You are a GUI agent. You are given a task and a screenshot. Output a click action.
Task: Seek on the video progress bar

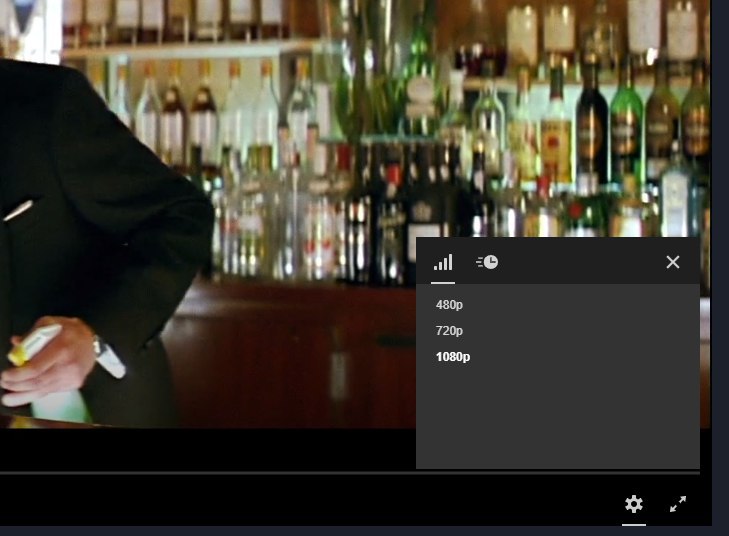click(350, 473)
